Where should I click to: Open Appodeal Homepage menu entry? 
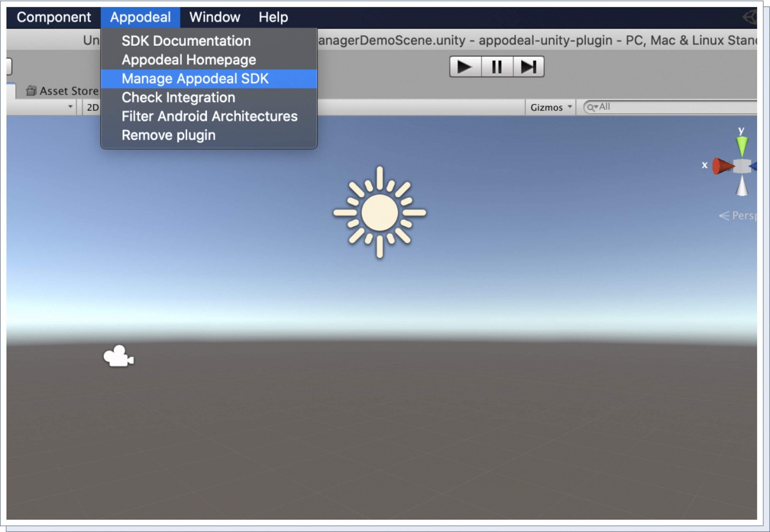click(209, 60)
